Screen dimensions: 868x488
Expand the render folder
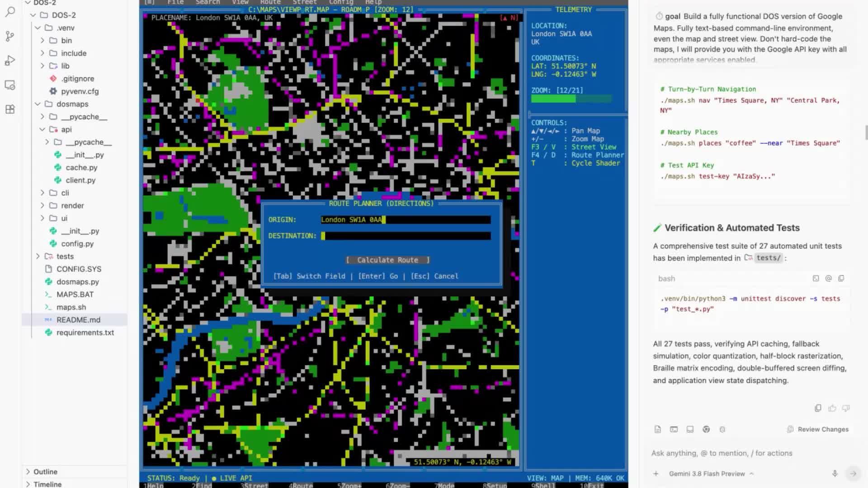click(x=72, y=206)
